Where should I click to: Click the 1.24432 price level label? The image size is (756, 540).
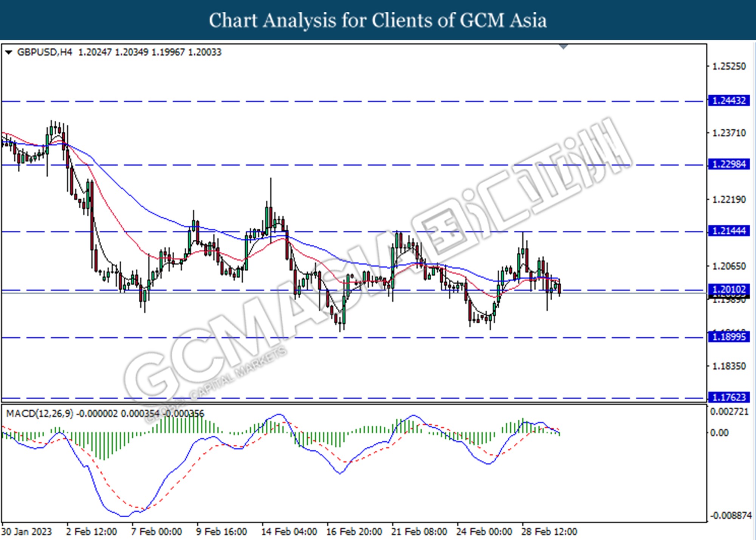729,101
